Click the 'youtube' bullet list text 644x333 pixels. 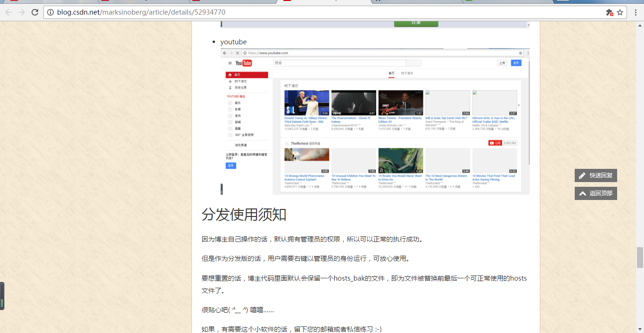233,42
